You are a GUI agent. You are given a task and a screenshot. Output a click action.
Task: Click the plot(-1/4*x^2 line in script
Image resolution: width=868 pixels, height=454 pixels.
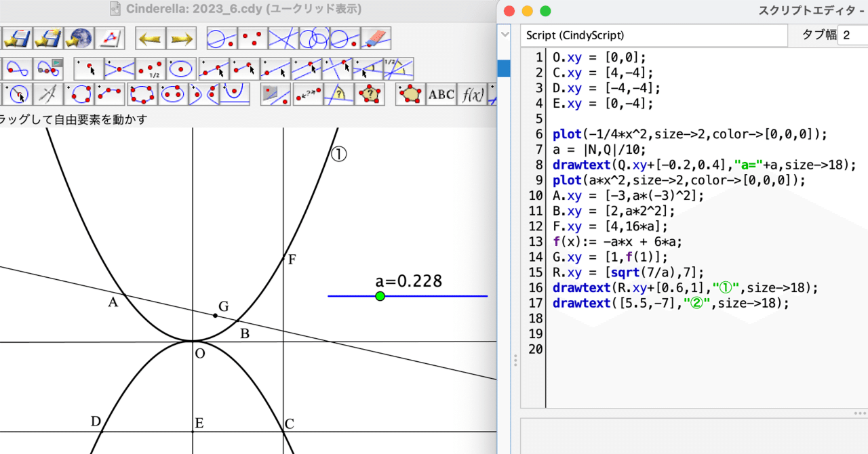point(690,134)
